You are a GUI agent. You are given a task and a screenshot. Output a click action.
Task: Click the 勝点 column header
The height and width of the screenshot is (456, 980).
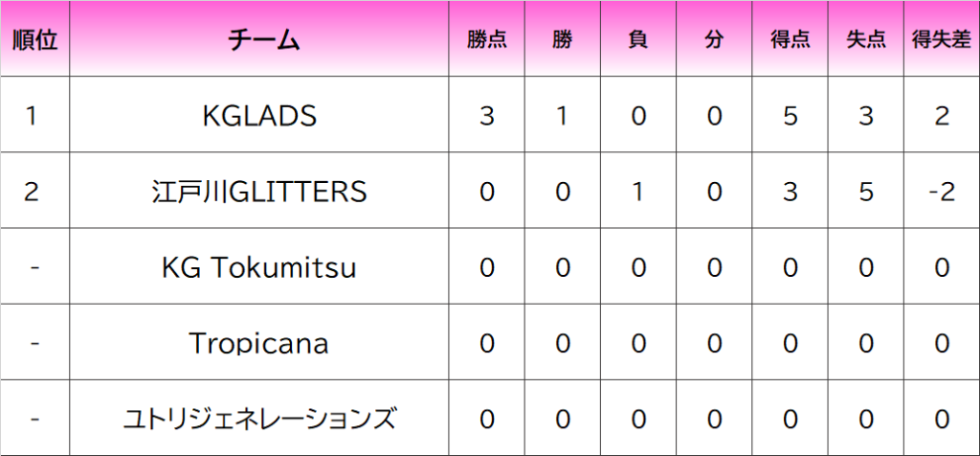pyautogui.click(x=487, y=40)
